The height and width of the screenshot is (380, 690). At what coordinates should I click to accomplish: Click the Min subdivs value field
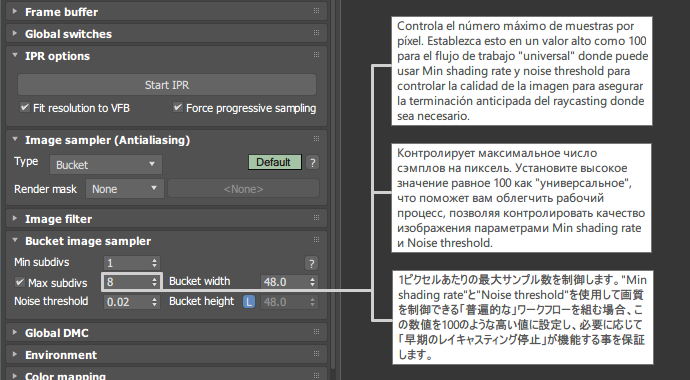127,263
